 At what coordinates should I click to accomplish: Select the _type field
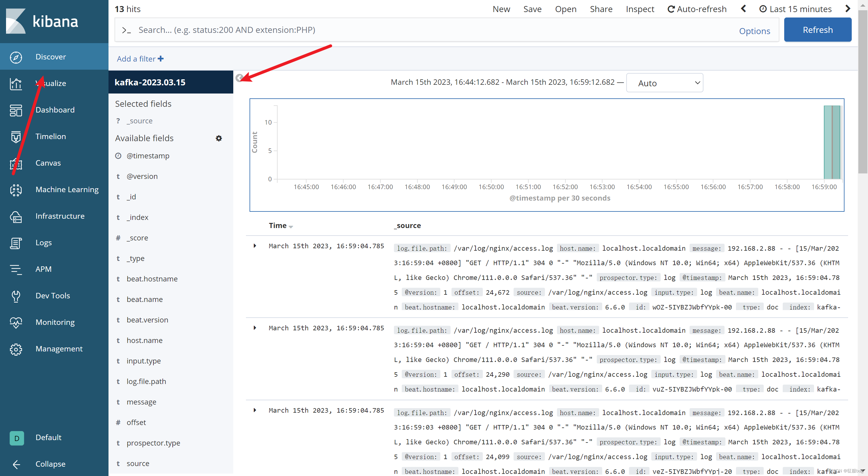click(x=135, y=259)
